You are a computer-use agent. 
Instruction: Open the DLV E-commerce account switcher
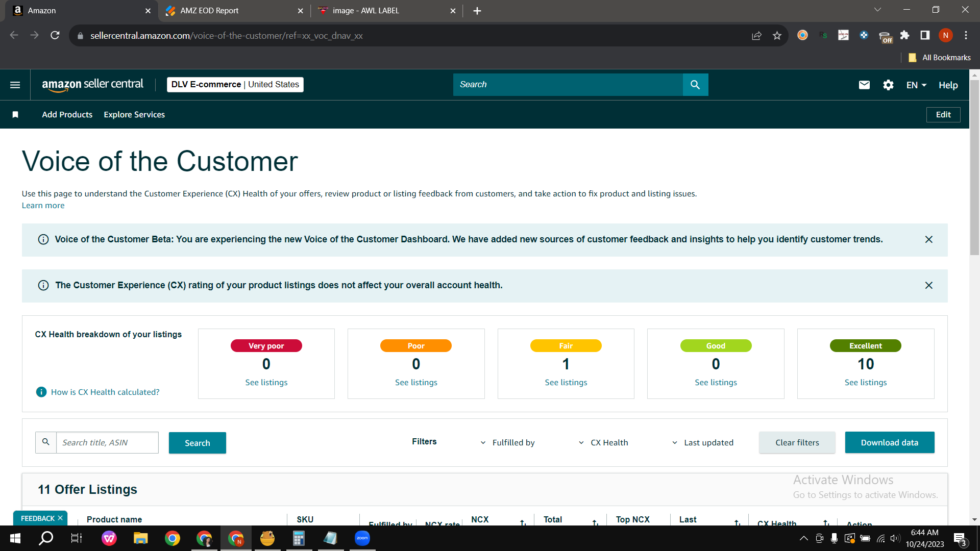[235, 85]
